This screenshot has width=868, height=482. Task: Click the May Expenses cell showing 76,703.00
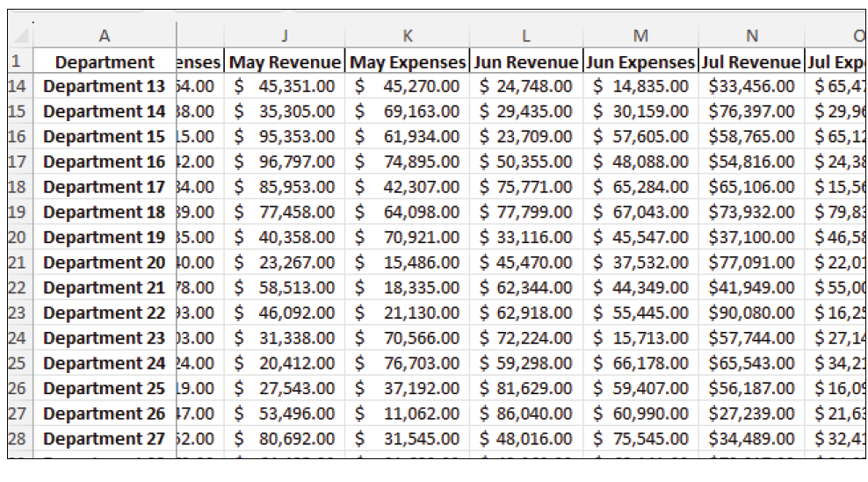click(408, 363)
